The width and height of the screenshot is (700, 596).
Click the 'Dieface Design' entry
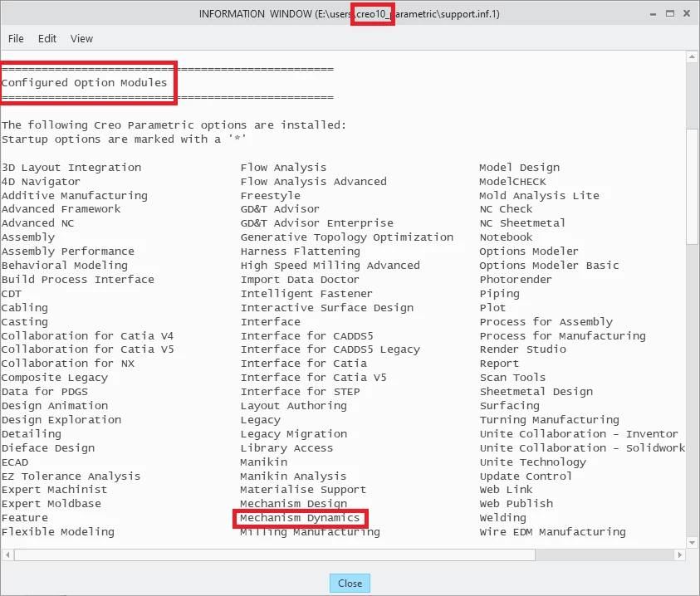pos(48,448)
